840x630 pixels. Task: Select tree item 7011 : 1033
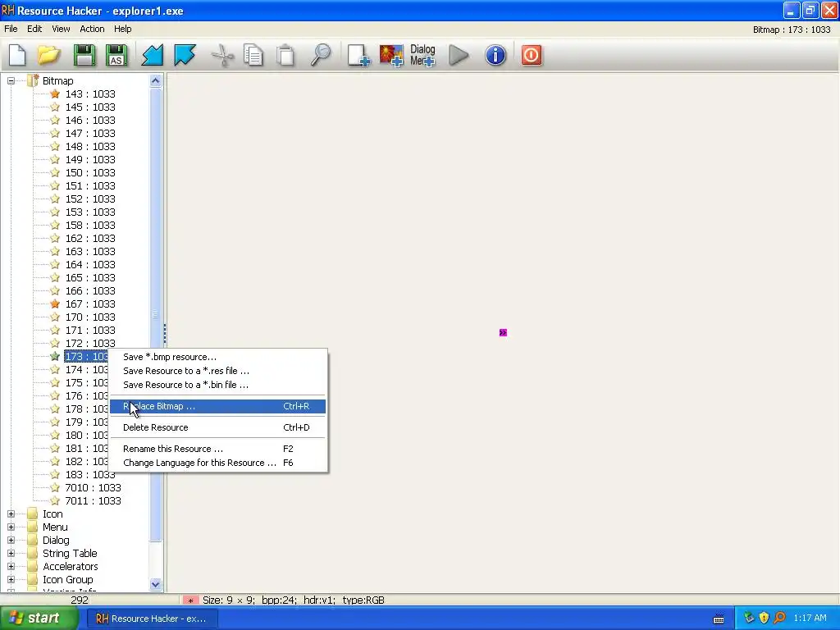(x=94, y=501)
